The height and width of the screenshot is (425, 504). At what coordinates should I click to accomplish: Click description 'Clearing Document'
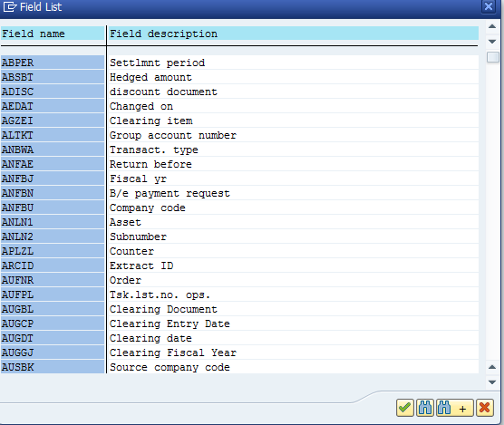[x=163, y=309]
